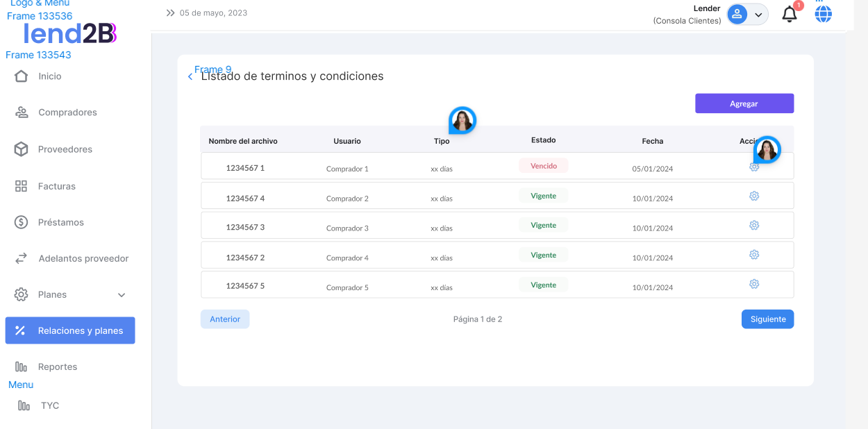This screenshot has width=868, height=429.
Task: Select Préstamos from the sidebar
Action: tap(60, 222)
